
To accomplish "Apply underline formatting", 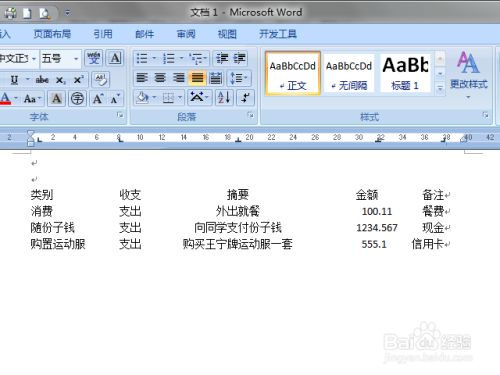I will point(14,79).
